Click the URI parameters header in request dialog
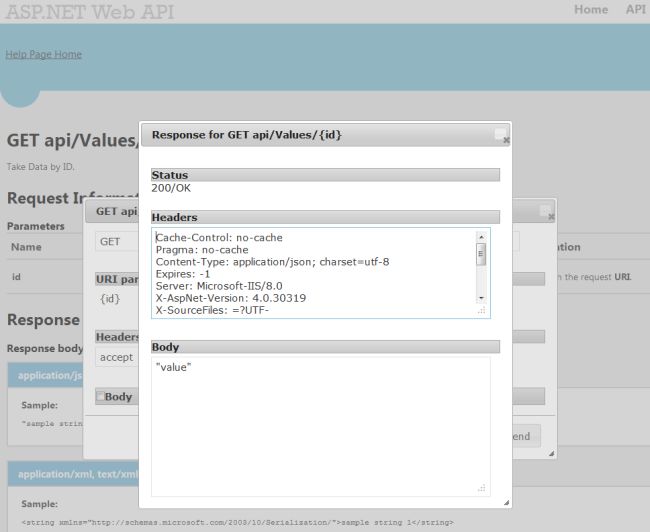The width and height of the screenshot is (650, 532). [x=117, y=279]
